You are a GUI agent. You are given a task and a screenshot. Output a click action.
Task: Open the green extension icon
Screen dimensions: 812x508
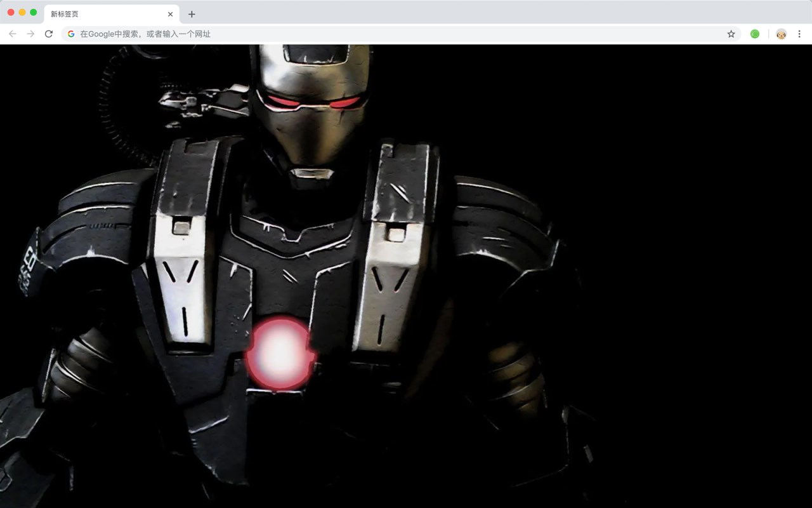(755, 34)
